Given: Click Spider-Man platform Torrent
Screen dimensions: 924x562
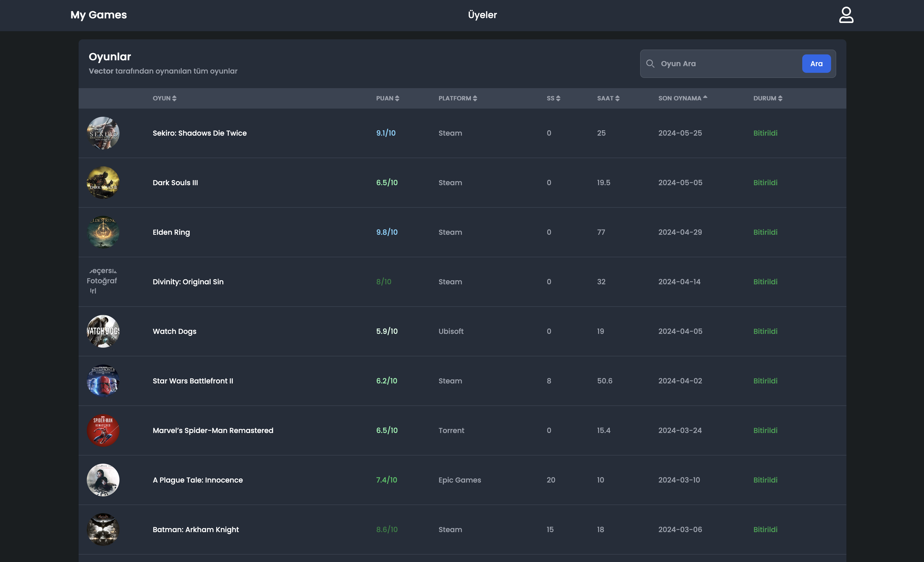Looking at the screenshot, I should [x=451, y=431].
